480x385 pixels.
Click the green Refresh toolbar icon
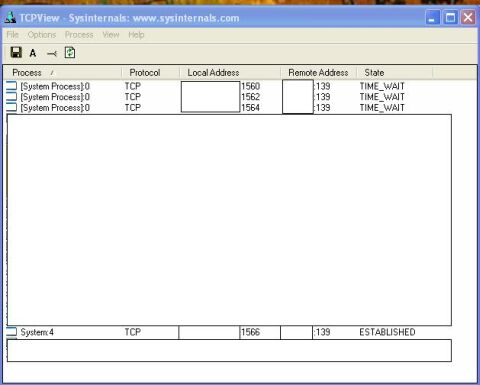70,53
